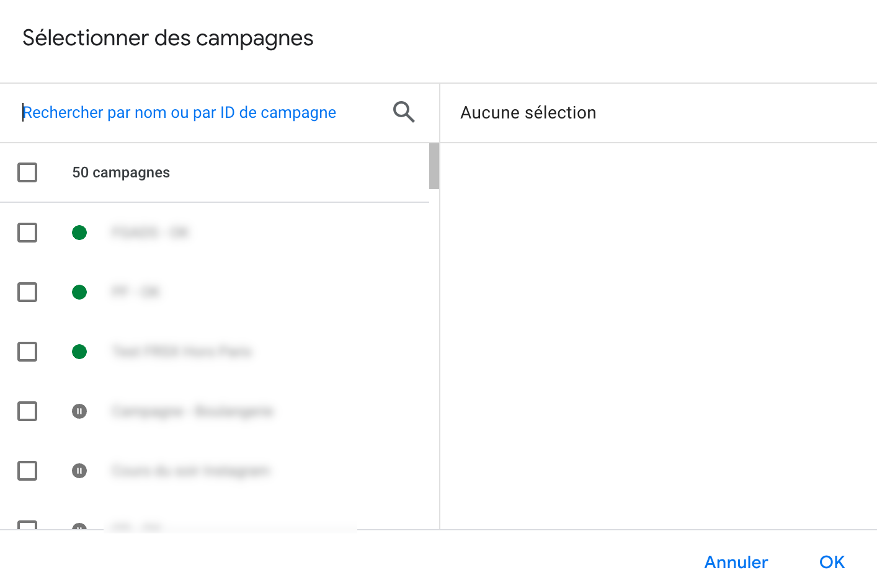
Task: Click the pause icon on the fifth campaign row
Action: pos(79,471)
